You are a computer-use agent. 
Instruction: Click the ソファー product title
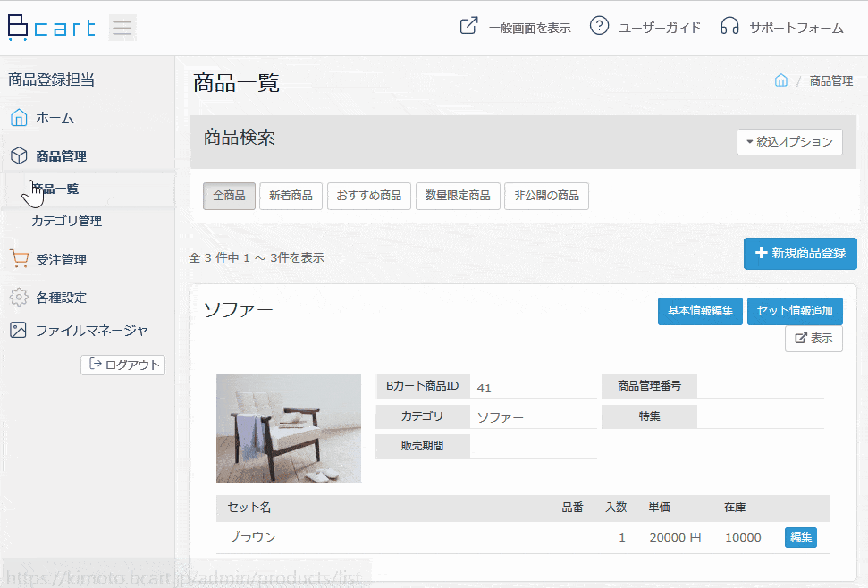coord(238,310)
